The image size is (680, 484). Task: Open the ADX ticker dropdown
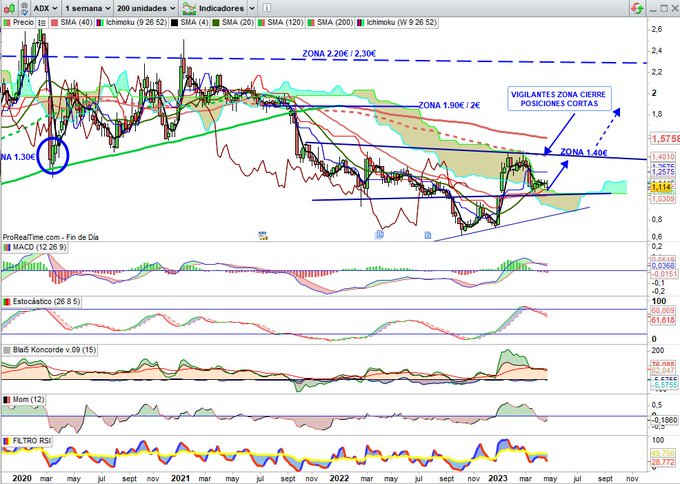[x=46, y=8]
